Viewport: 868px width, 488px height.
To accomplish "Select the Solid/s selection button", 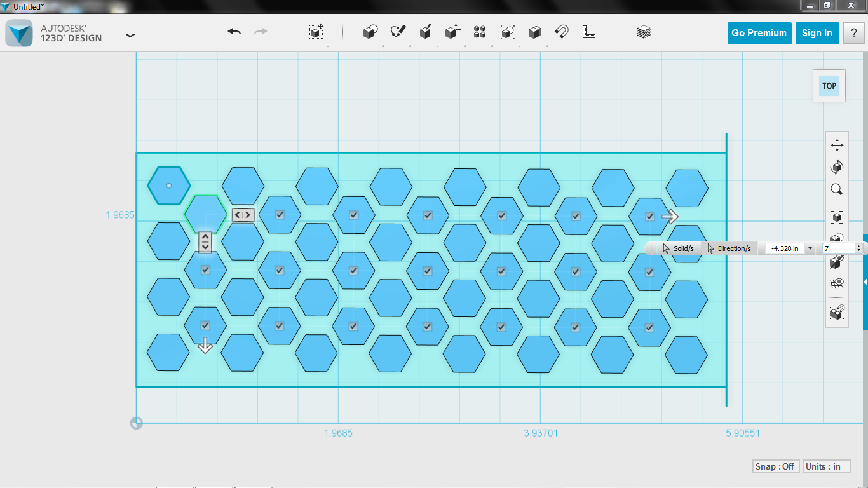I will tap(678, 248).
